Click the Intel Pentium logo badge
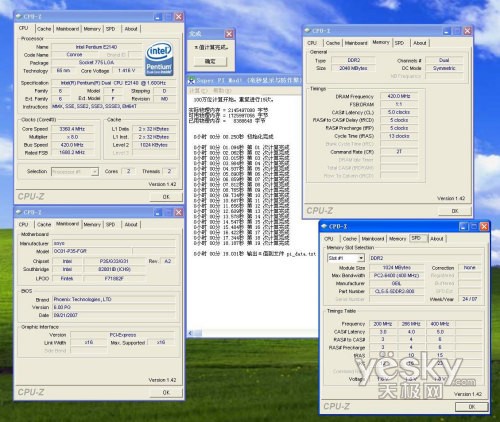Screen dimensions: 500x422 (159, 58)
